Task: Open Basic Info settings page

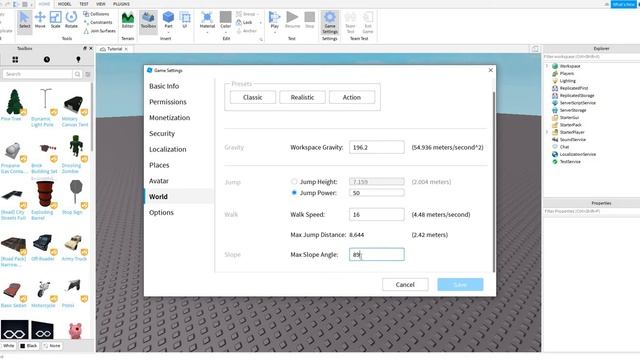Action: [164, 86]
